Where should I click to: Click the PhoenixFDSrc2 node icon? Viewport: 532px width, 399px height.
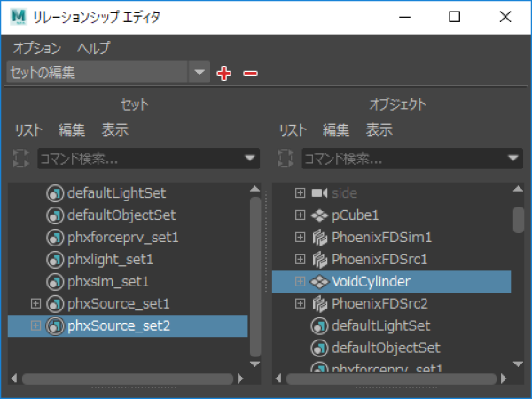point(319,303)
